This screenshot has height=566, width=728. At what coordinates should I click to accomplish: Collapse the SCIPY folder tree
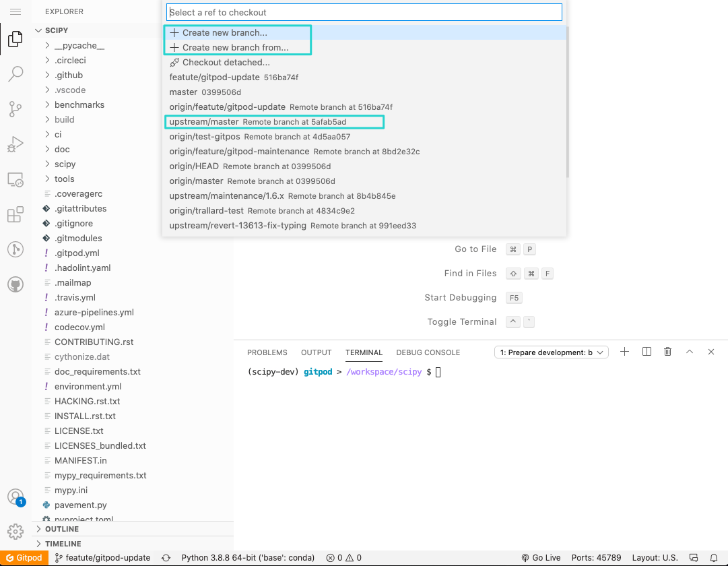pos(38,30)
